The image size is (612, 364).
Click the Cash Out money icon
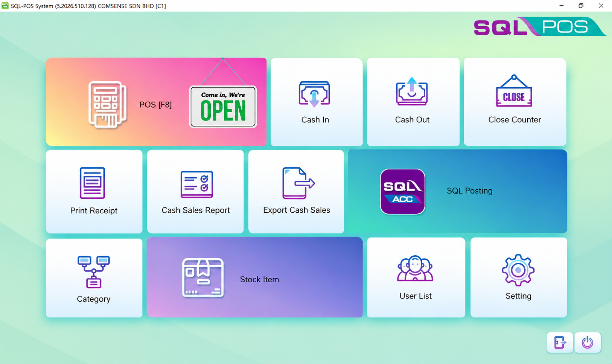point(412,91)
